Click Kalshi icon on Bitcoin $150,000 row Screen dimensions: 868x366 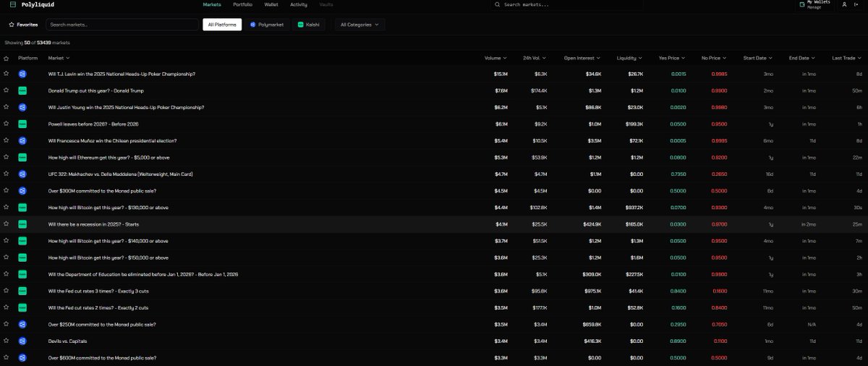point(22,258)
